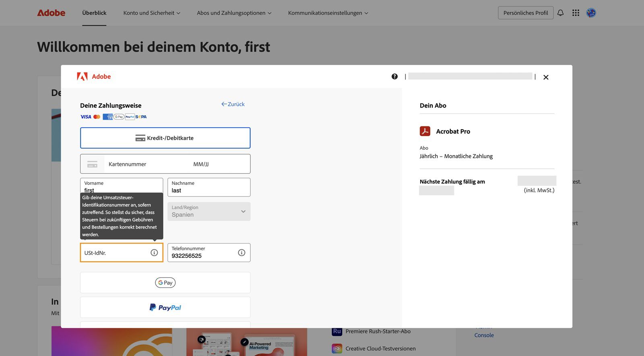Screen dimensions: 644x356
Task: Click the SEPA logo
Action: (x=141, y=117)
